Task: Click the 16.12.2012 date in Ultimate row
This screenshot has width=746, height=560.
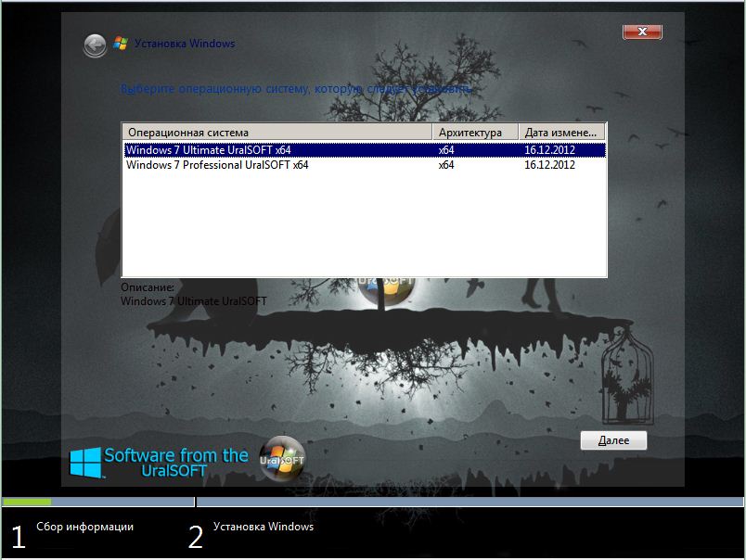Action: pos(549,150)
